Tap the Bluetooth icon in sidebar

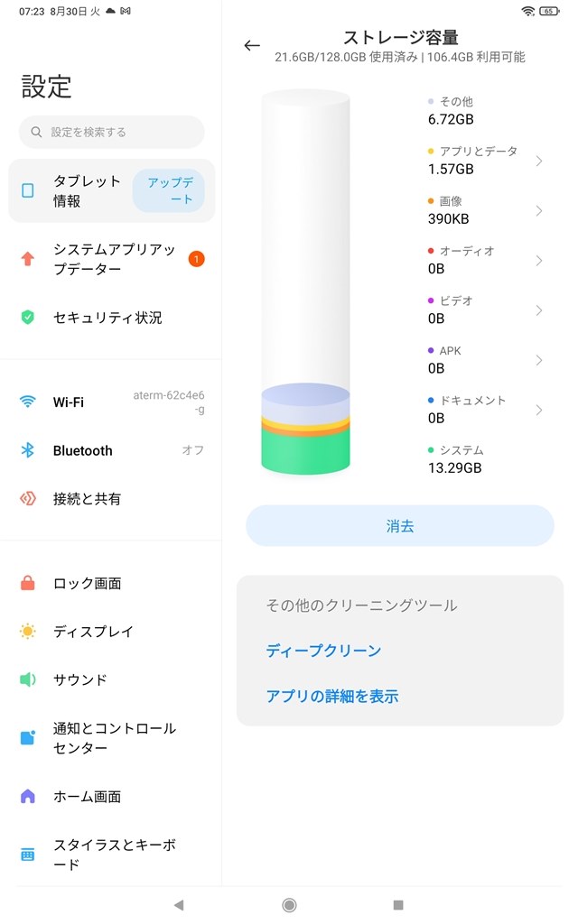point(28,450)
